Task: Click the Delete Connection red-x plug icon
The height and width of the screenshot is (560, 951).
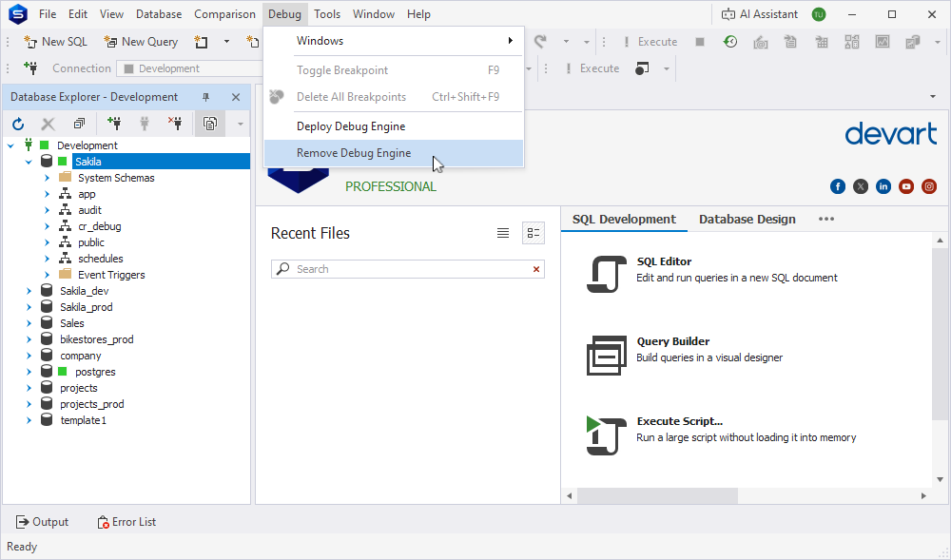Action: point(175,124)
